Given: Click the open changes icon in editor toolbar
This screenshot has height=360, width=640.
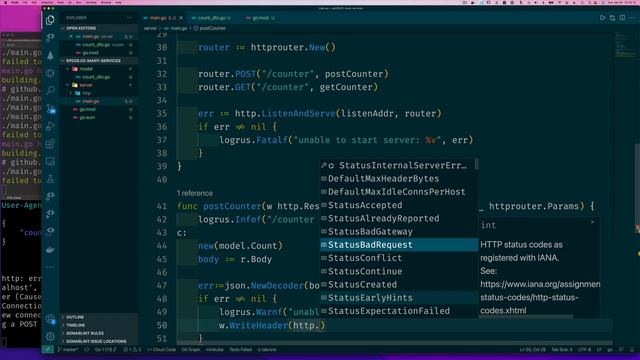Looking at the screenshot, I should coord(612,18).
